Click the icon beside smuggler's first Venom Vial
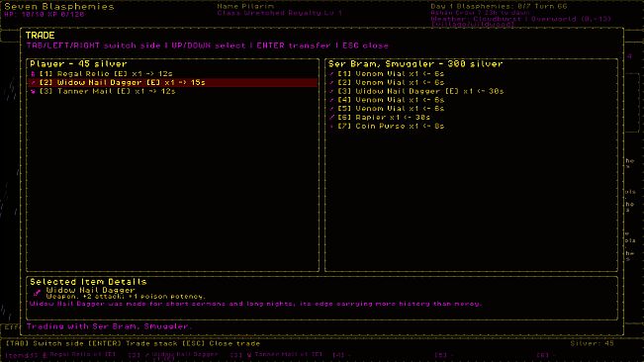 pos(331,74)
